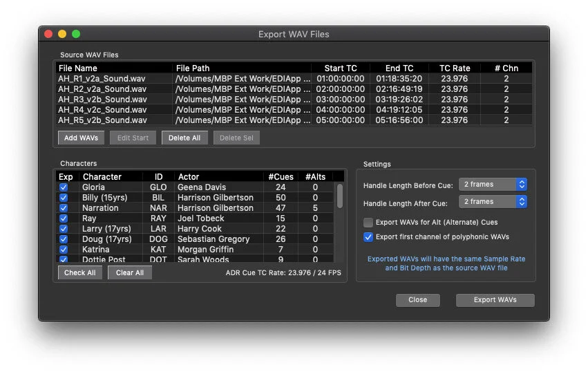Screen dimensions: 588x372
Task: Click the ID column header
Action: [159, 177]
